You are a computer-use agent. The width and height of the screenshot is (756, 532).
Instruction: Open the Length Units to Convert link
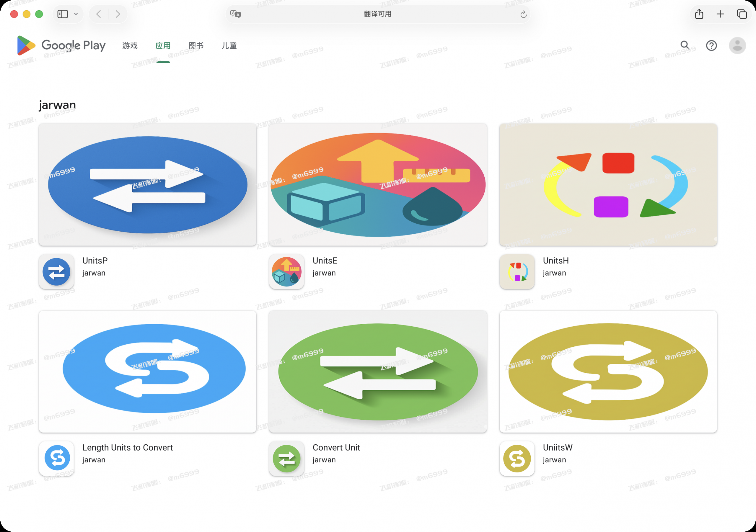(127, 447)
